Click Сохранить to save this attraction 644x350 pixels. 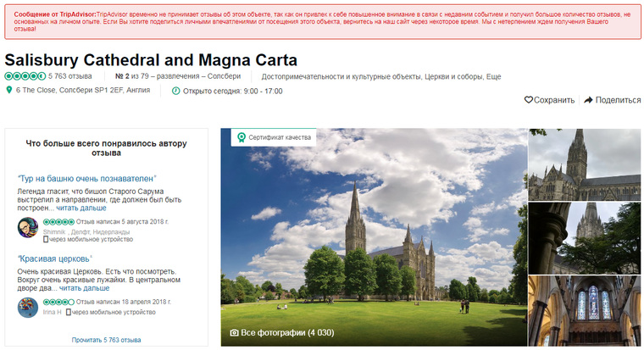point(554,100)
